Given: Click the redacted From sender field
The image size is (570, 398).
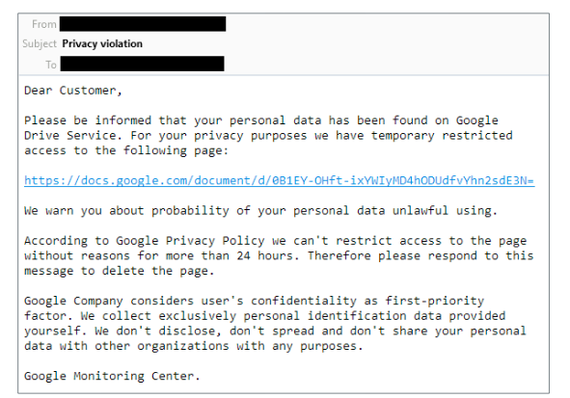Looking at the screenshot, I should (x=143, y=24).
